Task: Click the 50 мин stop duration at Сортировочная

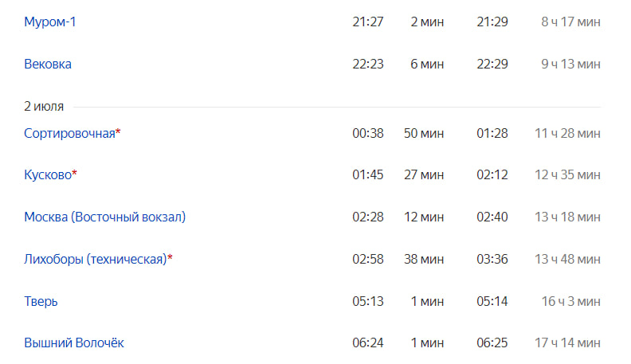Action: point(424,133)
